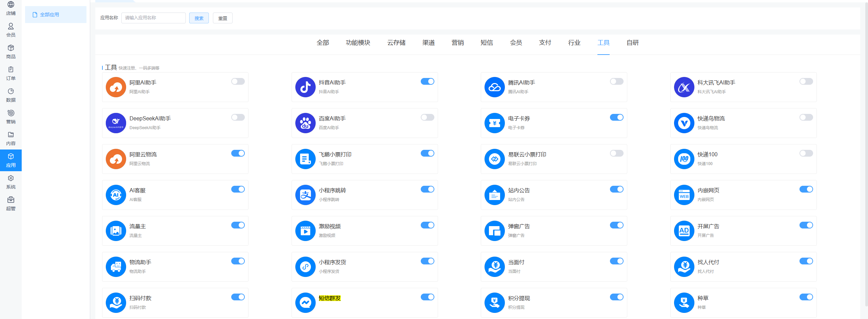
Task: Disable the 站内公告 switch
Action: (617, 189)
